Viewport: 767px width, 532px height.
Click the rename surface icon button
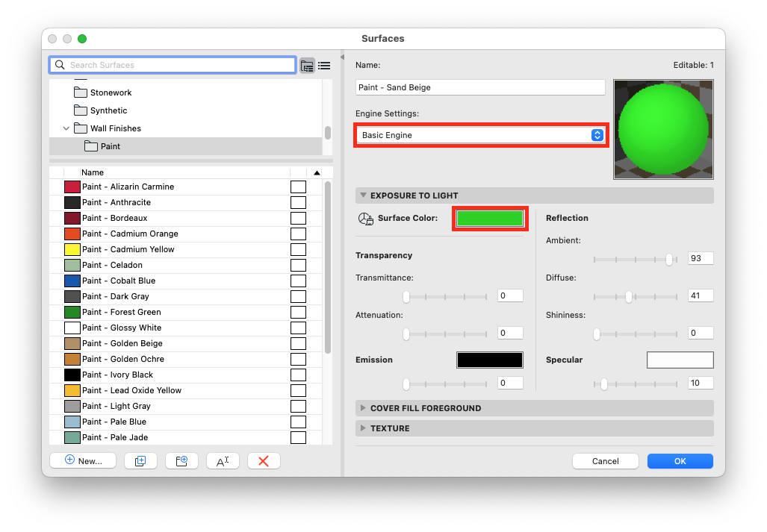(223, 460)
